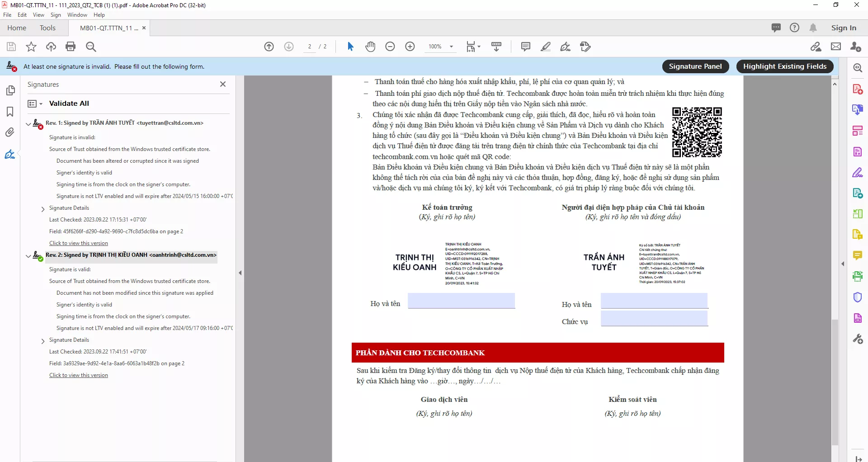Open the Sign menu
868x462 pixels.
[56, 15]
